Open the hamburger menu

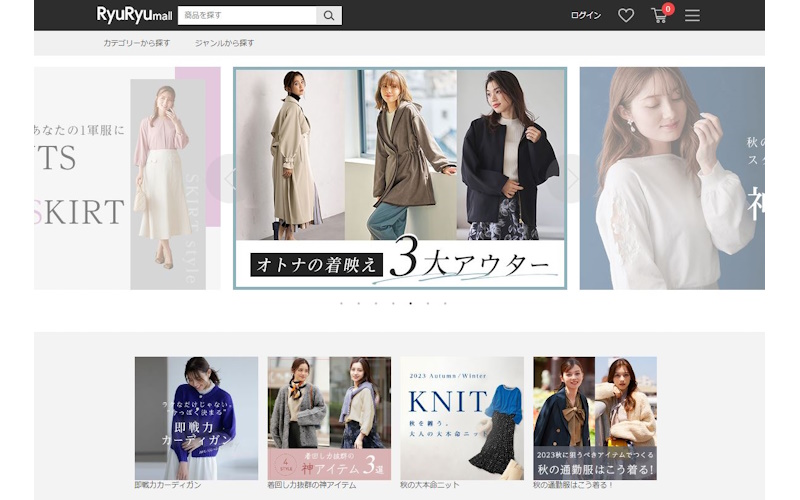coord(692,16)
